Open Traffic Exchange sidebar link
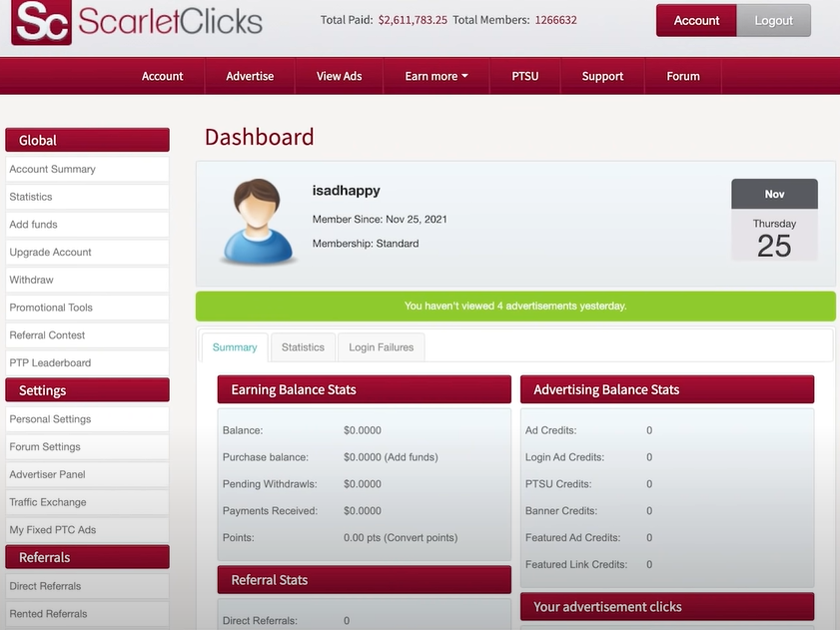 [87, 502]
